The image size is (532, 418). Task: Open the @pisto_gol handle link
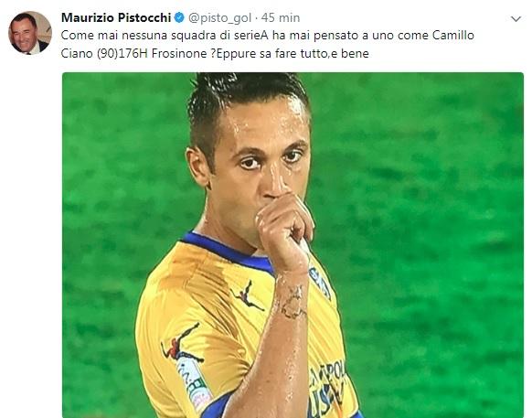click(x=220, y=18)
